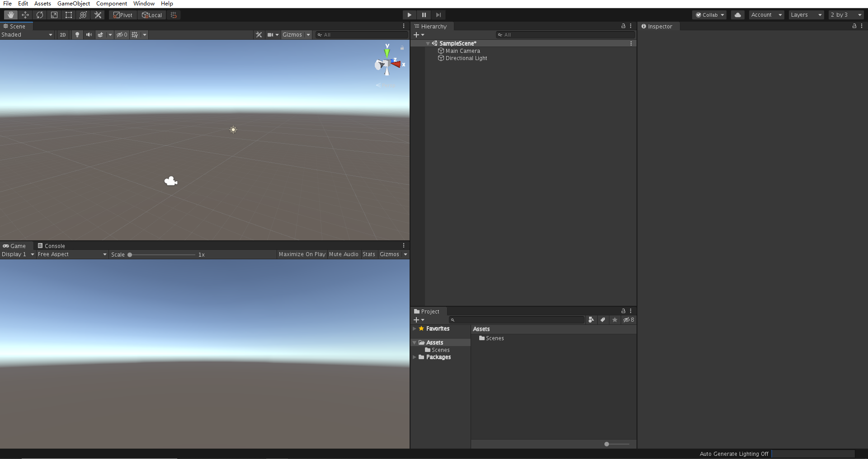Open the GameObject menu
The image size is (868, 459).
click(74, 4)
